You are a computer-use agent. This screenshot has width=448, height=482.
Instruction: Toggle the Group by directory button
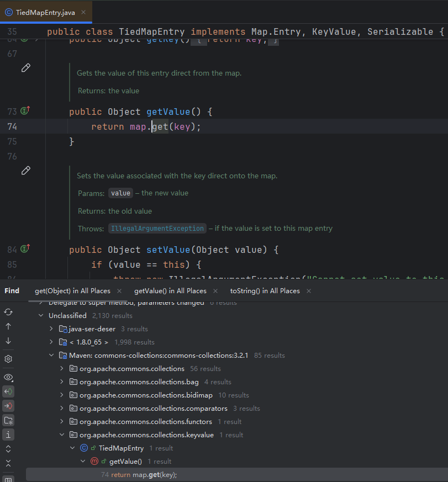click(x=8, y=420)
